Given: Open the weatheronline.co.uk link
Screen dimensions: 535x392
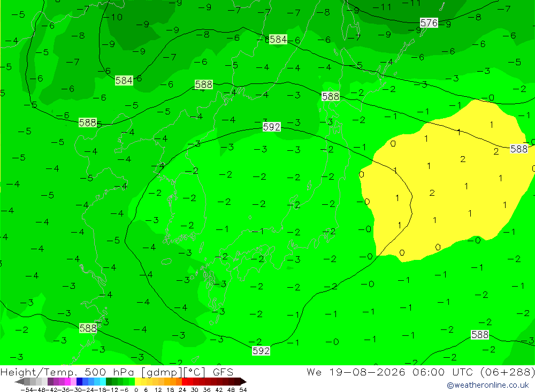Looking at the screenshot, I should pos(488,385).
